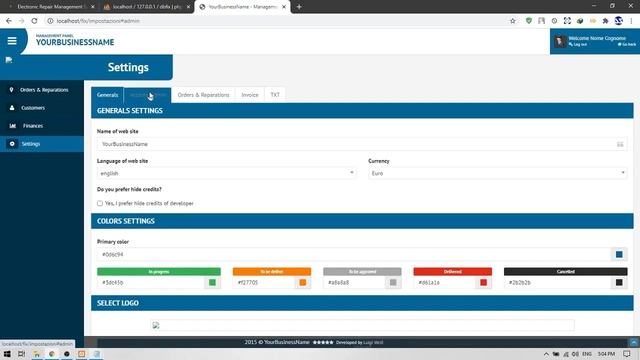Click the user avatar in the header
The image size is (640, 360).
click(560, 41)
